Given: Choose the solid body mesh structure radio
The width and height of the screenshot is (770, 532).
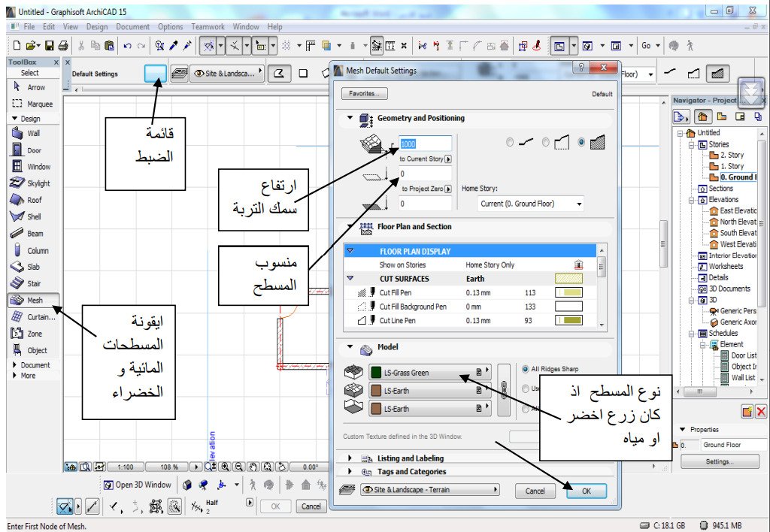Looking at the screenshot, I should [581, 142].
